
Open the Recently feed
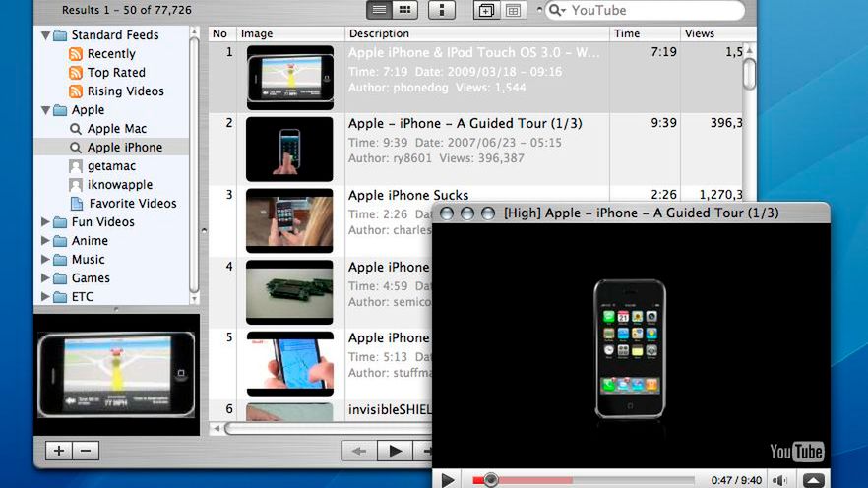[x=110, y=54]
